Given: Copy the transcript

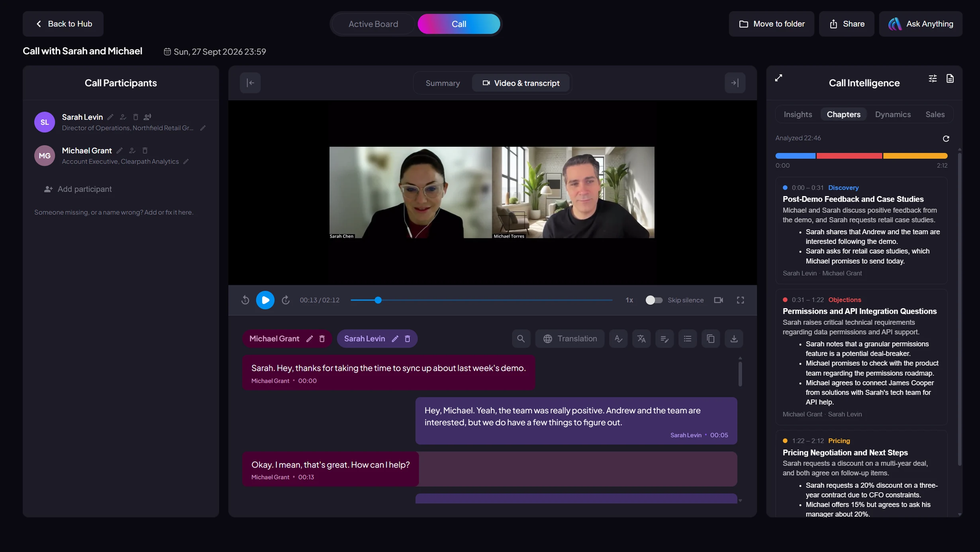Looking at the screenshot, I should click(711, 338).
